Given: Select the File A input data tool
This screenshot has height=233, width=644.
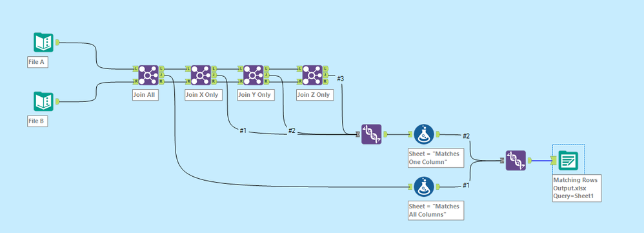Looking at the screenshot, I should pyautogui.click(x=43, y=43).
